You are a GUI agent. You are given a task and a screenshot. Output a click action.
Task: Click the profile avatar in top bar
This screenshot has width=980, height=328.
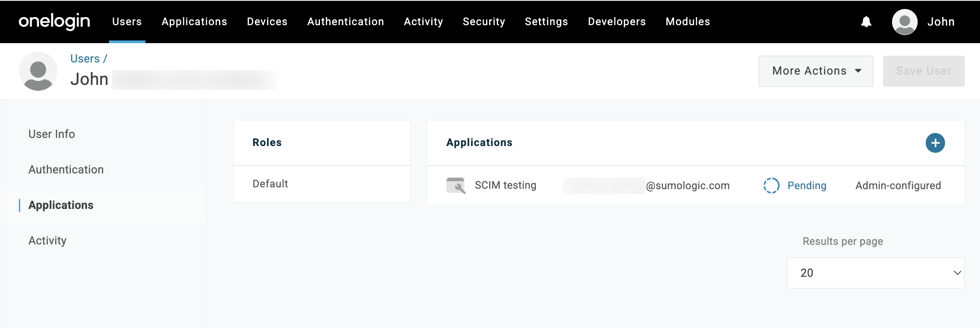904,22
